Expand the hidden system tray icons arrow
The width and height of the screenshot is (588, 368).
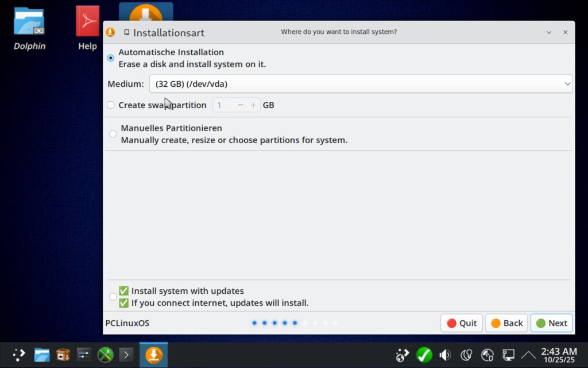click(528, 355)
